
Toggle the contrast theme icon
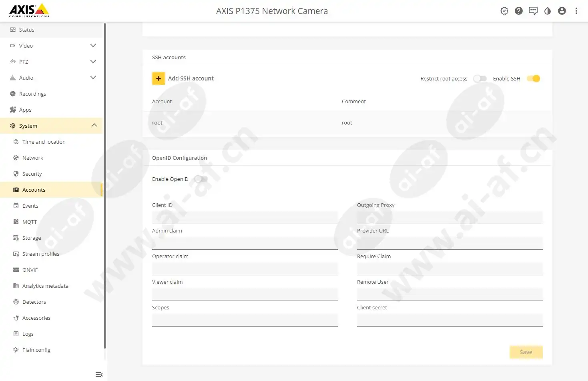click(x=548, y=11)
